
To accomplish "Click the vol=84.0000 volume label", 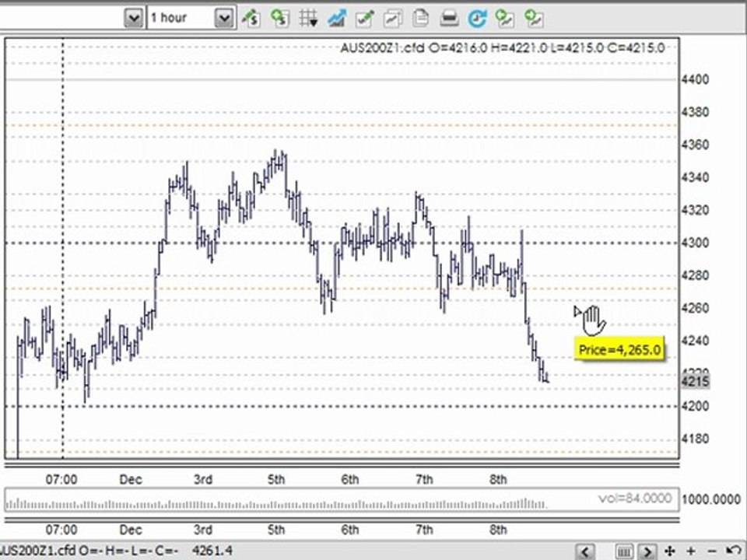I will [x=635, y=498].
